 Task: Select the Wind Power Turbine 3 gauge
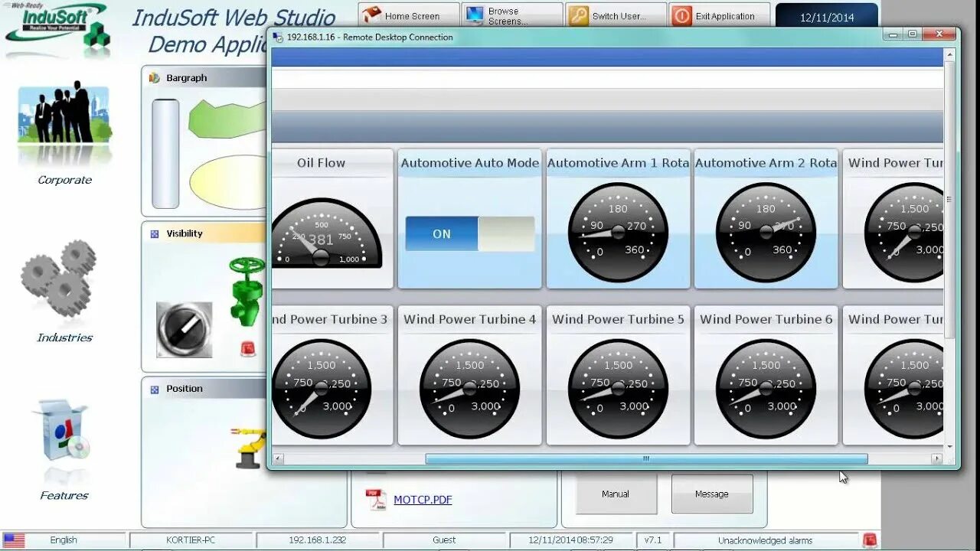pyautogui.click(x=322, y=389)
